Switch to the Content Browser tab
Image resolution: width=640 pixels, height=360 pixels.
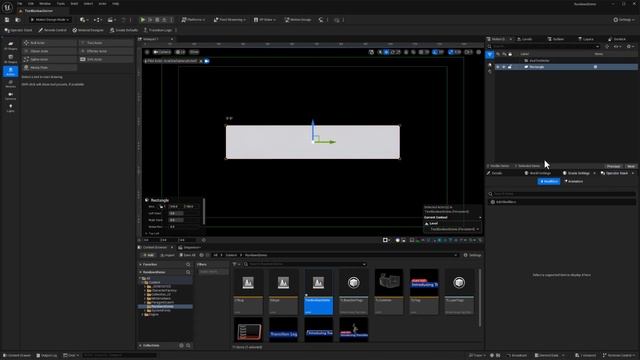coord(154,247)
